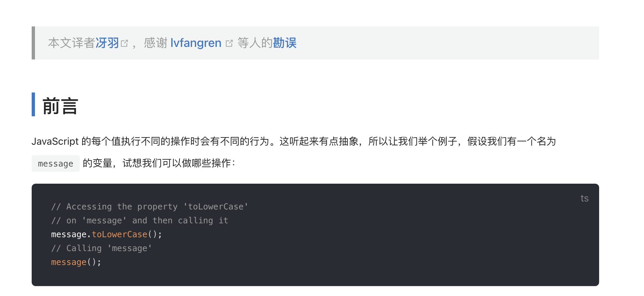Image resolution: width=644 pixels, height=296 pixels.
Task: Open the lvfangren profile link
Action: click(x=196, y=43)
